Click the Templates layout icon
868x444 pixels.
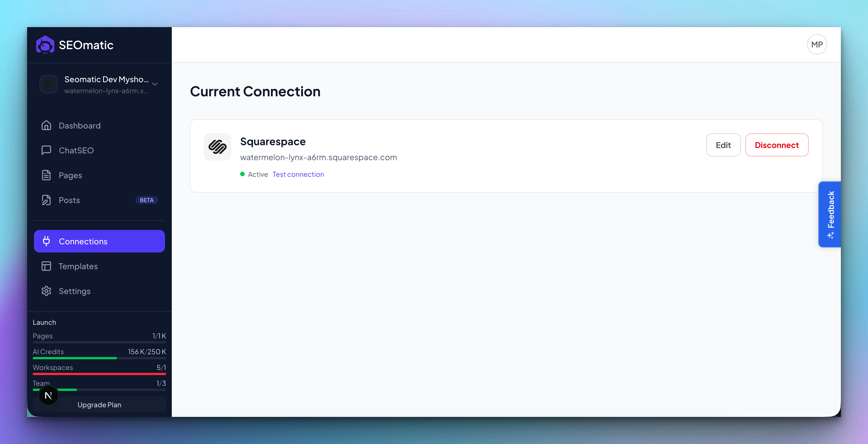(x=46, y=266)
